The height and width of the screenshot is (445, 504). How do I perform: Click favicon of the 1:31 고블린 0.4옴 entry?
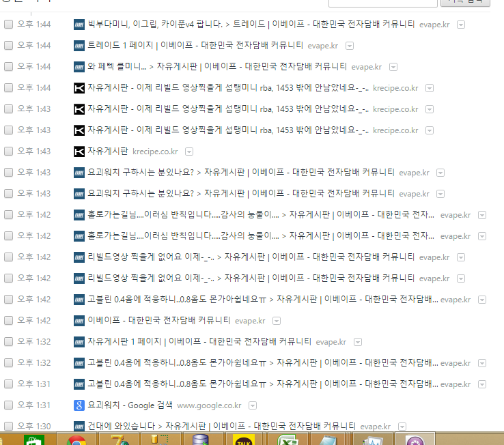(79, 384)
